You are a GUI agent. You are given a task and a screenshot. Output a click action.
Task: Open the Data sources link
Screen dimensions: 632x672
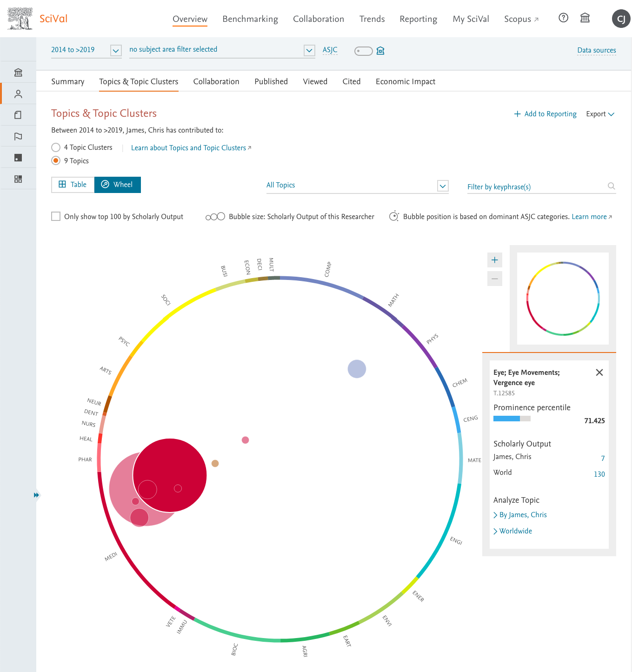tap(597, 50)
